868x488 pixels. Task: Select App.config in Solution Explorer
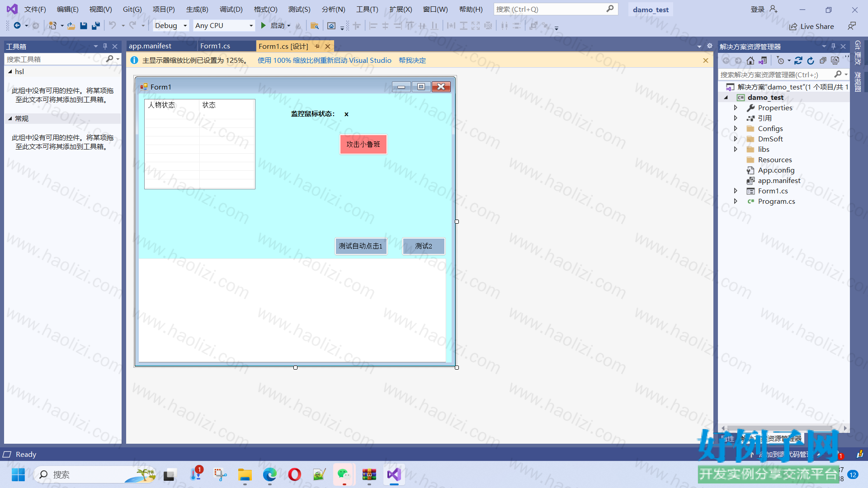(x=776, y=170)
